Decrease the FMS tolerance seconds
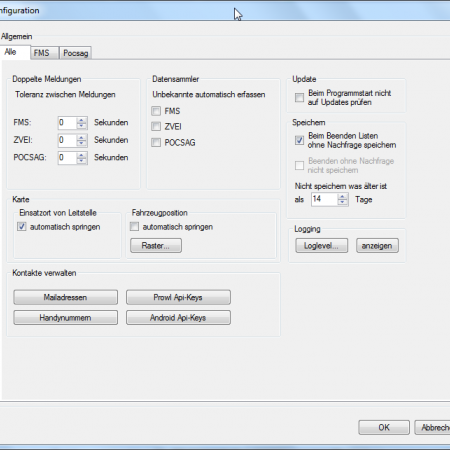The image size is (450, 450). click(x=81, y=126)
